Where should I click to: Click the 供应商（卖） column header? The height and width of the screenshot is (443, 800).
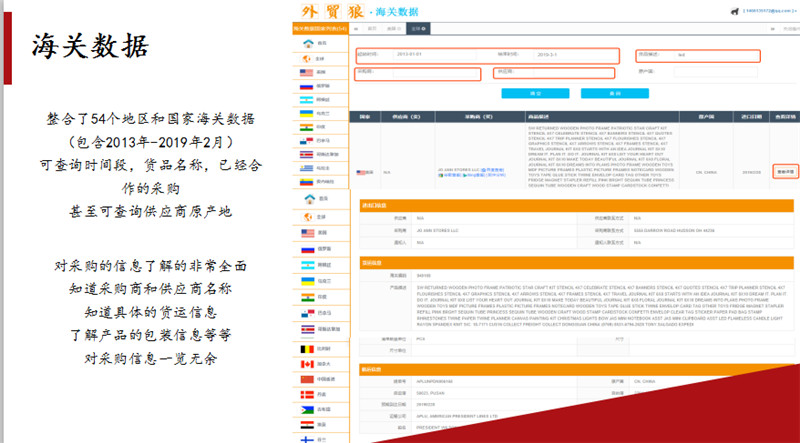[408, 117]
